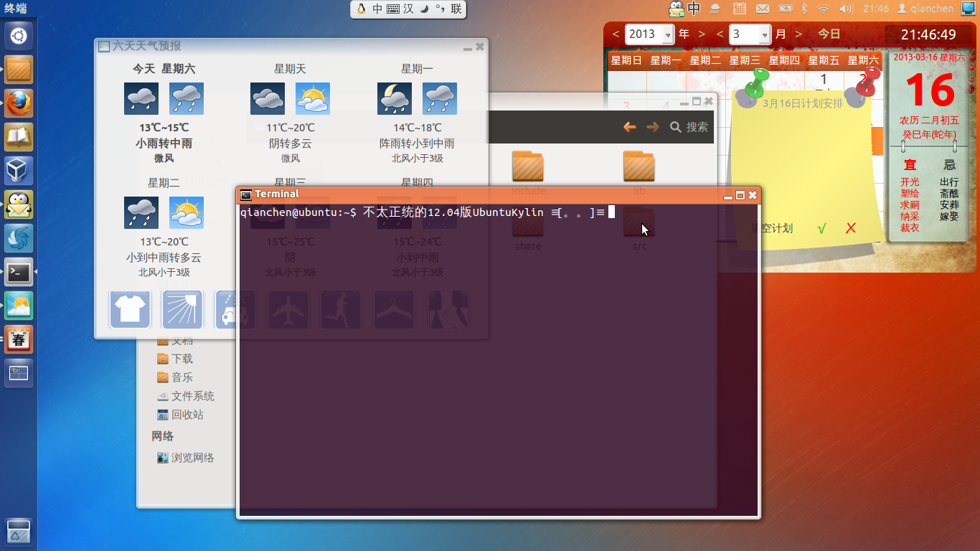Toggle 中 Chinese/English mode in IME bar

[377, 9]
